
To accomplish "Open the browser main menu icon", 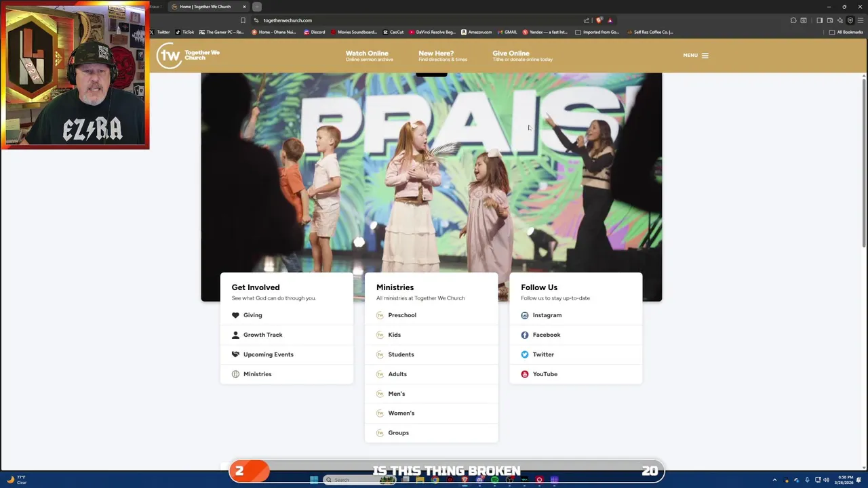I will point(860,20).
